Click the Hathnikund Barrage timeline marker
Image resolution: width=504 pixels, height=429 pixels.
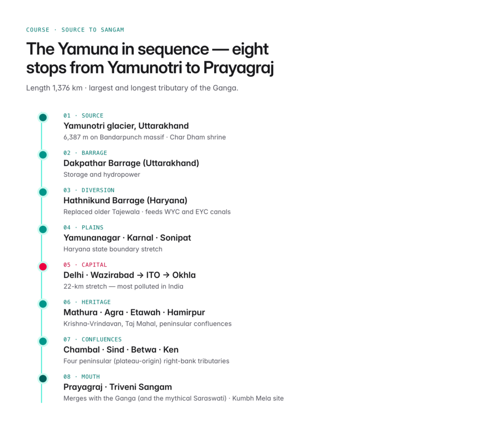(x=43, y=192)
